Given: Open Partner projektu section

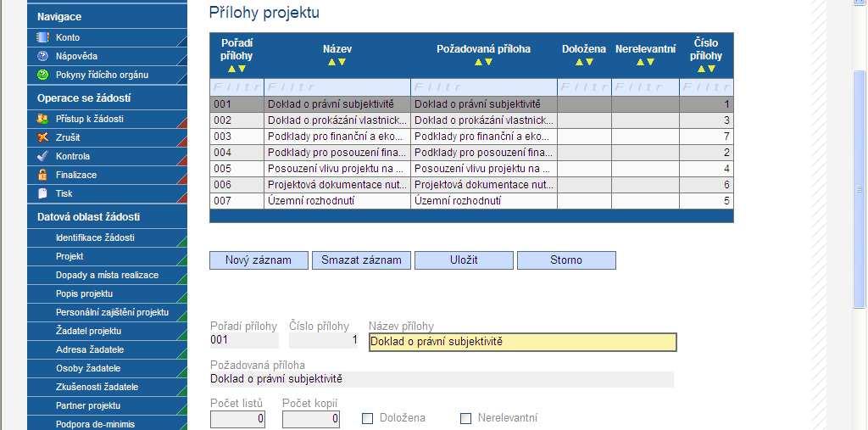Looking at the screenshot, I should coord(107,405).
